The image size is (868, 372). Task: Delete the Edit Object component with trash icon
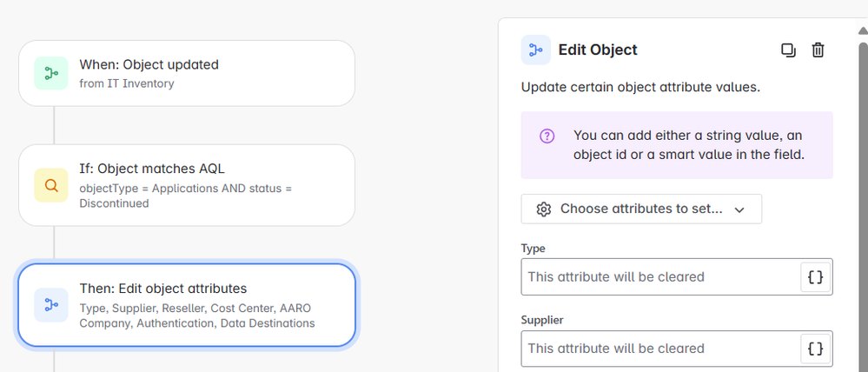pos(818,50)
